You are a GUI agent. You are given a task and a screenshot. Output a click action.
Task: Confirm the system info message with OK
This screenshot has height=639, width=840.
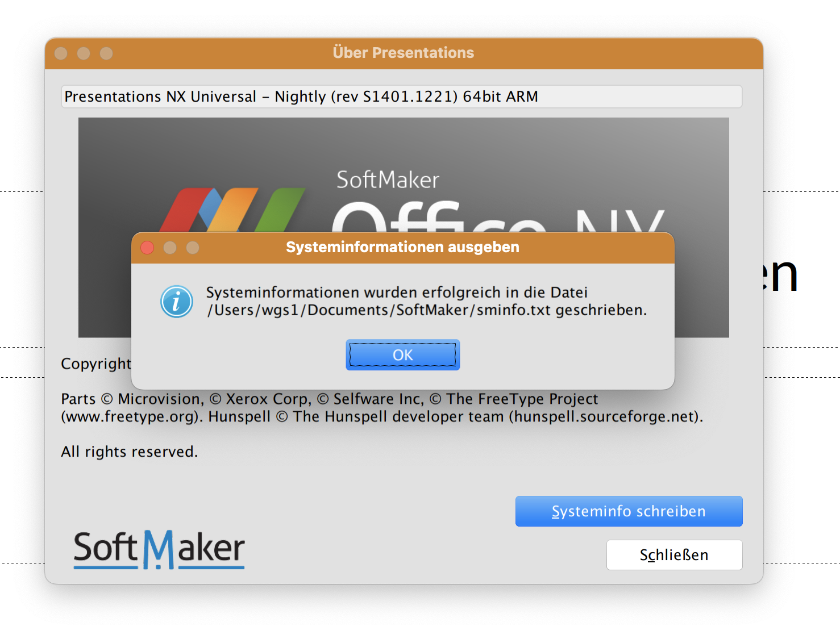point(402,355)
